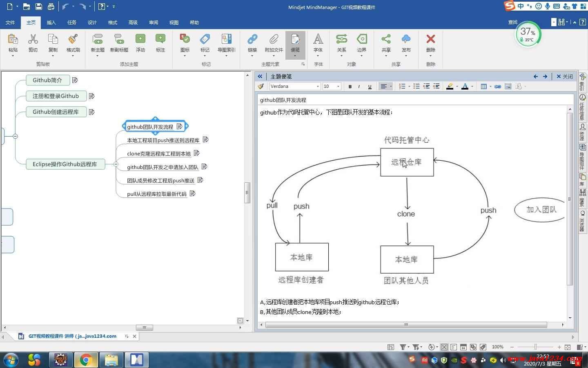Toggle the show notes status bar button
This screenshot has height=368, width=588.
(x=454, y=347)
